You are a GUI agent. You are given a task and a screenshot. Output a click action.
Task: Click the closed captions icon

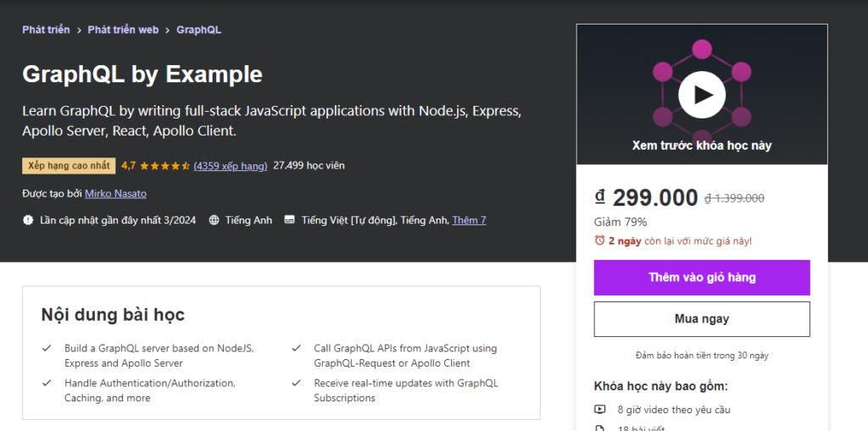coord(290,220)
